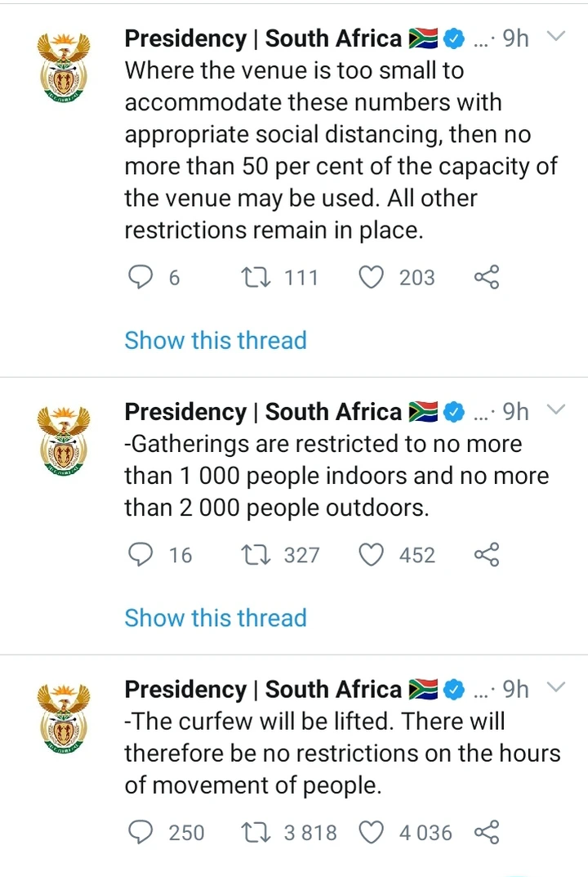The image size is (588, 877).
Task: Open options chevron on gatherings tweet
Action: (x=556, y=410)
